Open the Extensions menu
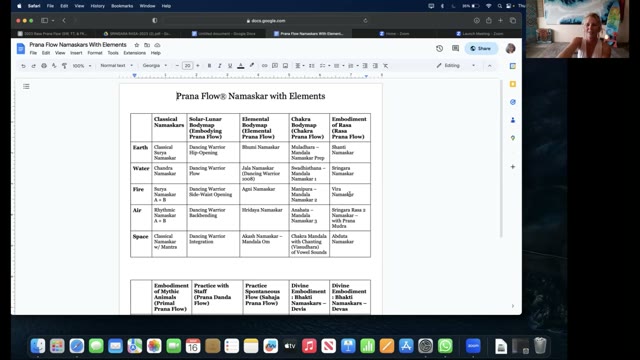The width and height of the screenshot is (640, 360). [134, 53]
